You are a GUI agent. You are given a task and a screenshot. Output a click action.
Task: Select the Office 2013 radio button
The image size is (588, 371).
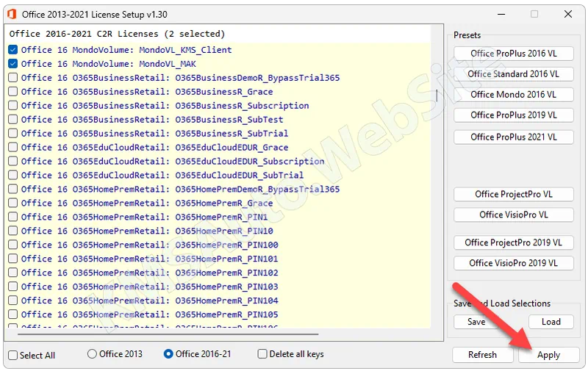coord(92,354)
